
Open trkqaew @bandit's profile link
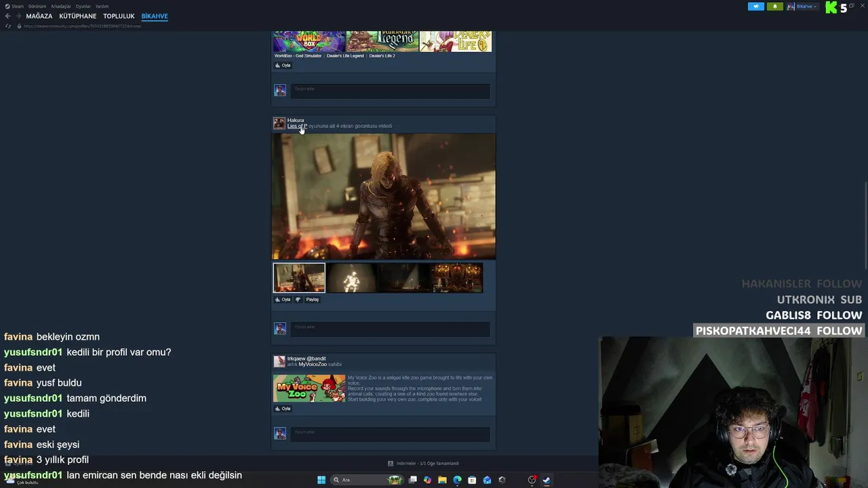tap(307, 359)
